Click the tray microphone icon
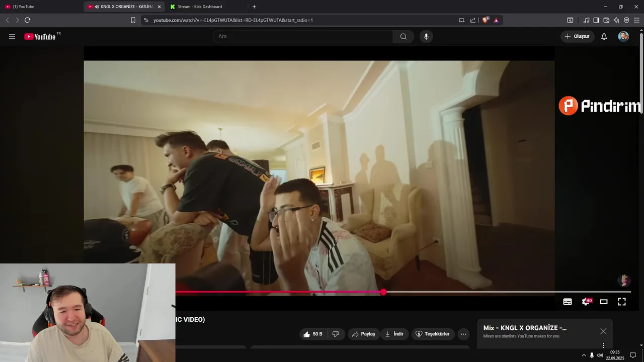The height and width of the screenshot is (362, 644). (592, 355)
